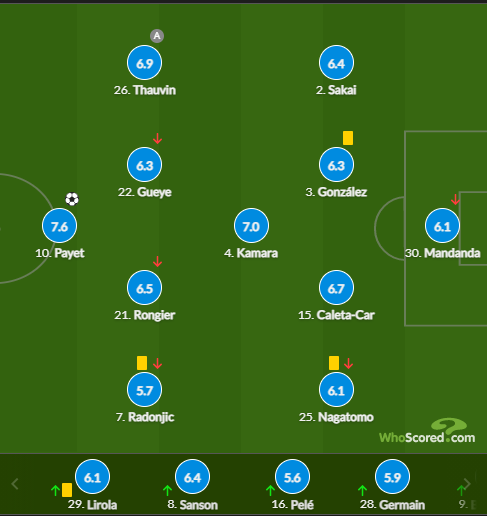Click the red substitution arrow above Gueye

coord(157,138)
